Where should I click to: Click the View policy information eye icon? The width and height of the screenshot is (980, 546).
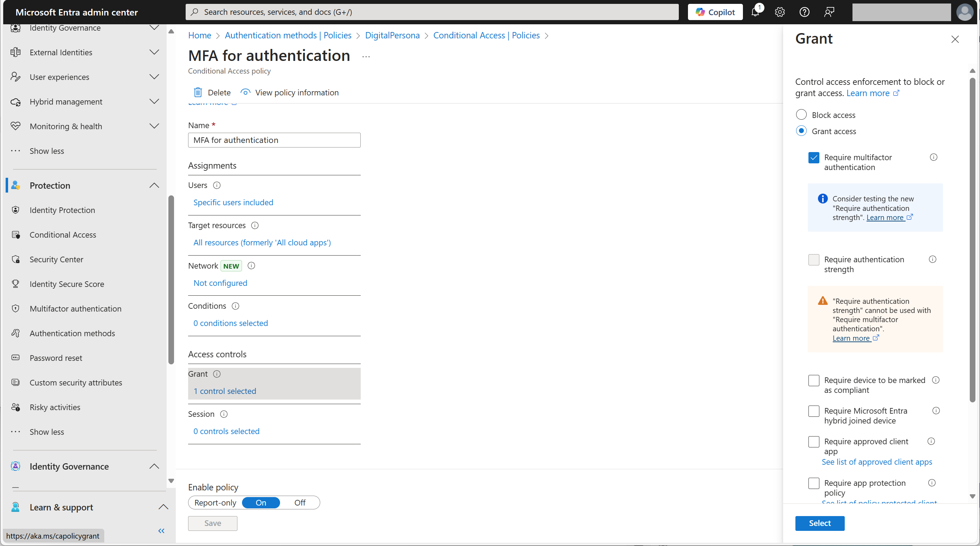(246, 92)
